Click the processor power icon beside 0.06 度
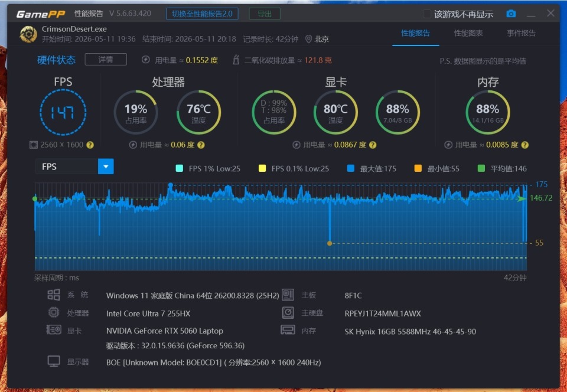 pos(133,145)
